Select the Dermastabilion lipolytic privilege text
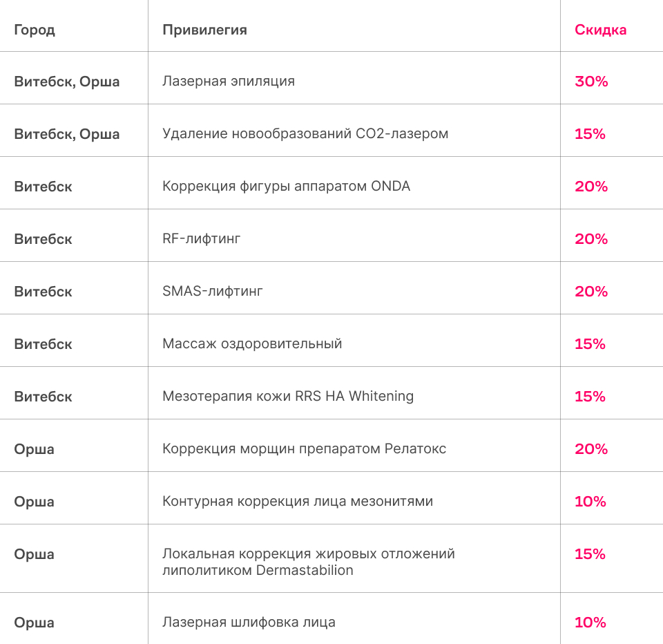 click(308, 562)
